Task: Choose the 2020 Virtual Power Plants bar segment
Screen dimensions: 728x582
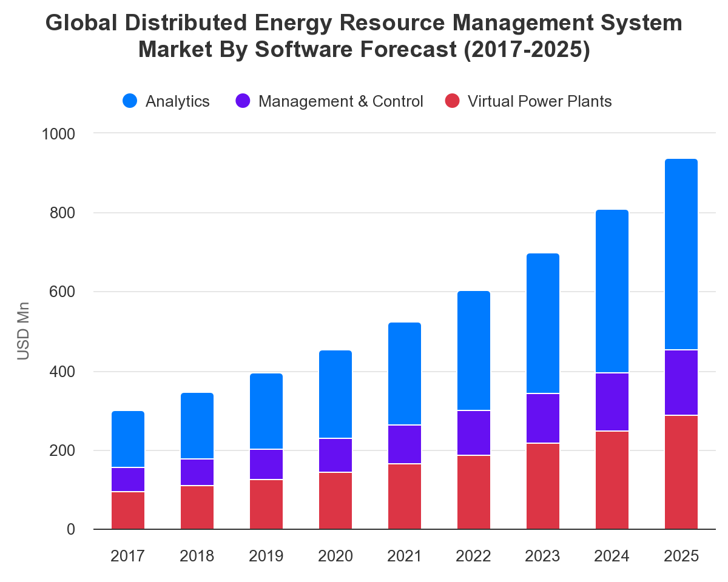Action: (x=335, y=501)
